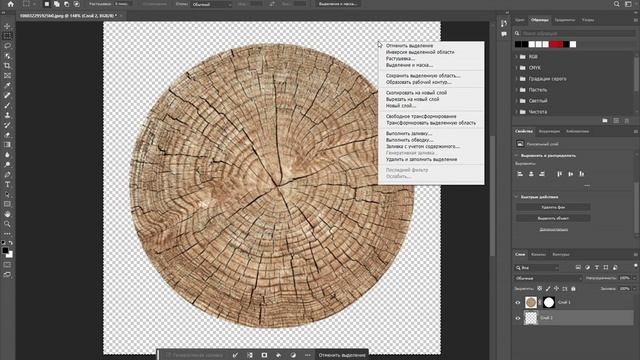Image resolution: width=640 pixels, height=360 pixels.
Task: Switch to the Каналы tab
Action: (x=538, y=254)
